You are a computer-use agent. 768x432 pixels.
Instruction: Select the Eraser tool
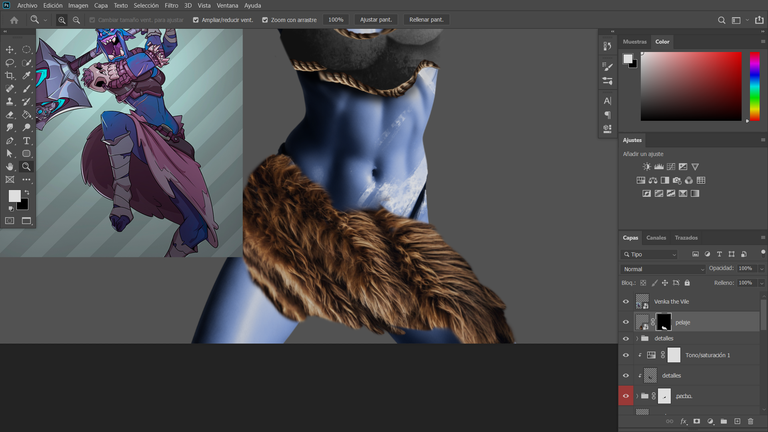click(x=10, y=115)
